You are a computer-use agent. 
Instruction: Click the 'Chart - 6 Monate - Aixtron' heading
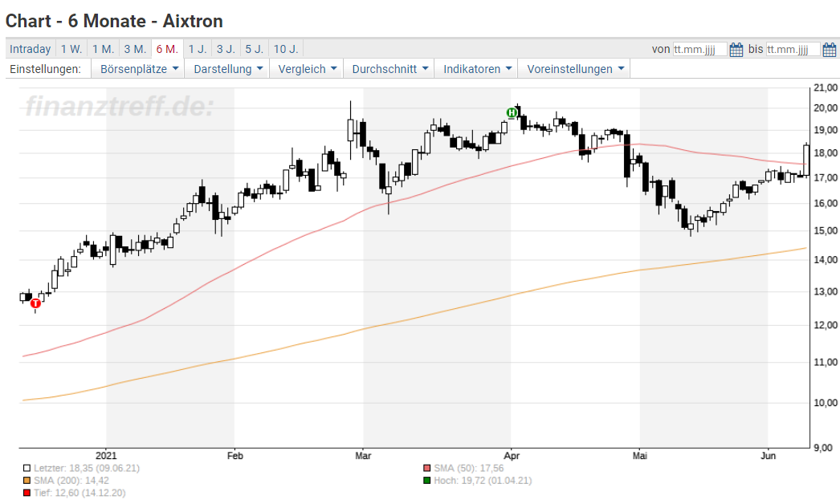coord(114,21)
